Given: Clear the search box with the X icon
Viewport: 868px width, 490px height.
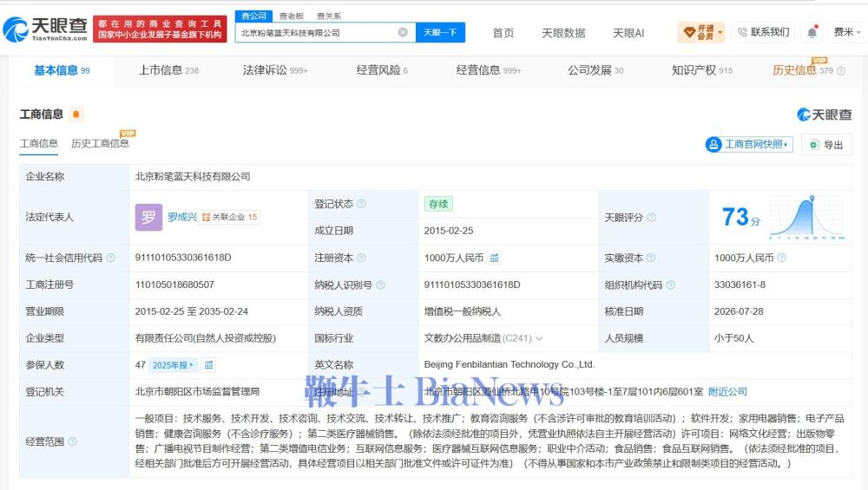Looking at the screenshot, I should tap(403, 33).
